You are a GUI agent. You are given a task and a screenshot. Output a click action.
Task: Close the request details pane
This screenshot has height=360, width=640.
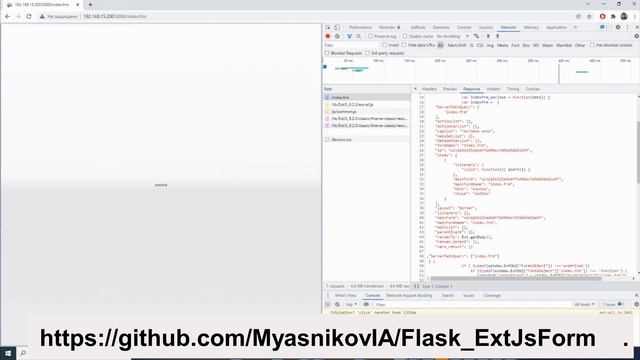415,89
